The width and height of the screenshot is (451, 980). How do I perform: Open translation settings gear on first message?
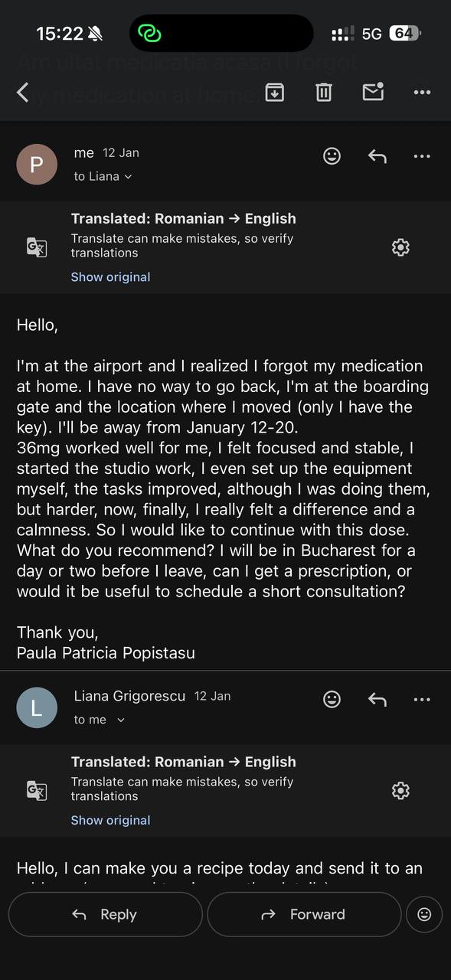400,247
